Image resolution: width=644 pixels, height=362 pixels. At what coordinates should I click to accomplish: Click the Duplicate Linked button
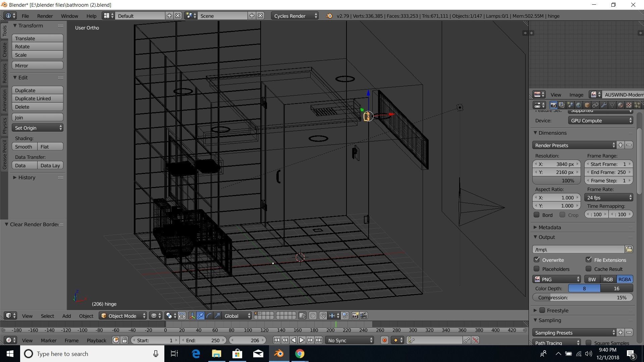[38, 99]
